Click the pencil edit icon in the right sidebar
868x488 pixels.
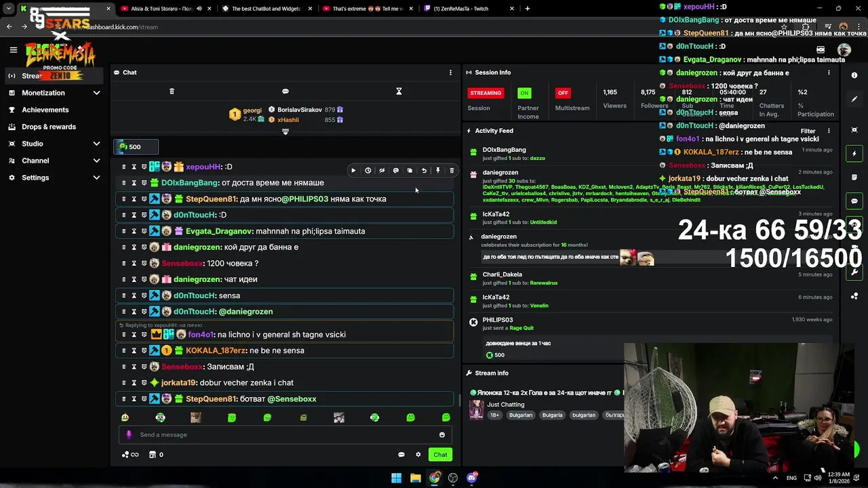(x=854, y=99)
